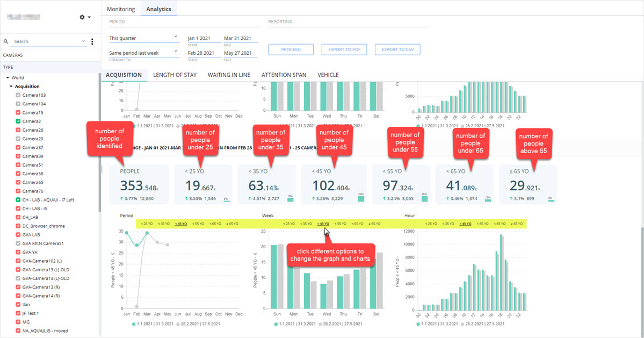
Task: Click the camera list vertical scrollbar
Action: point(99,142)
